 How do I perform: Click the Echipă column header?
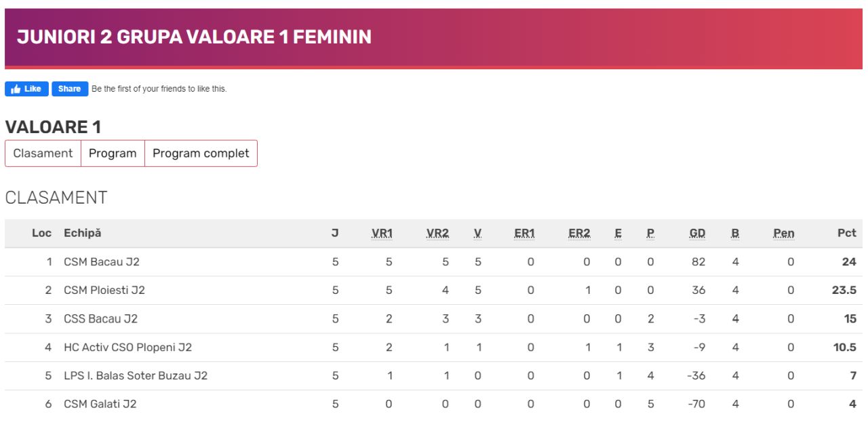point(82,234)
